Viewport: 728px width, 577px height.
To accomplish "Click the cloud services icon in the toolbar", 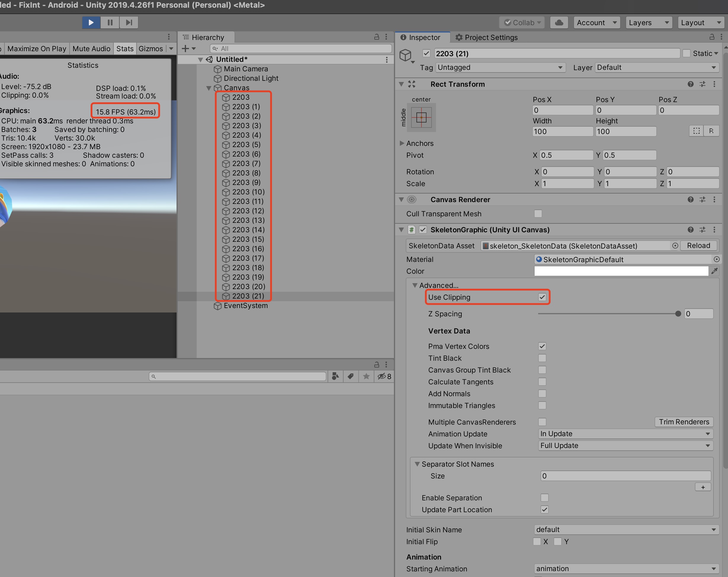I will pos(559,22).
